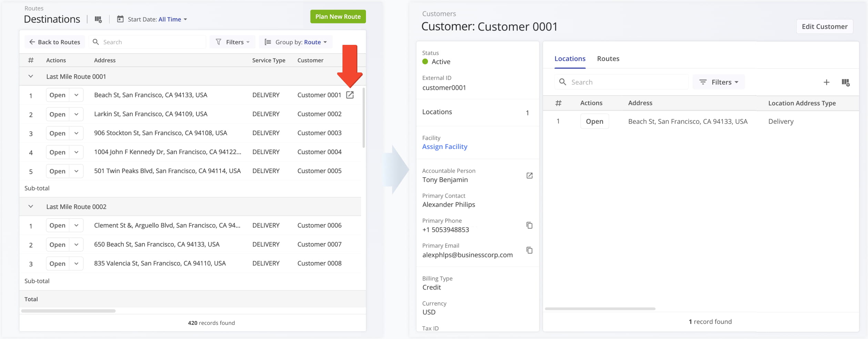Screen dimensions: 868x339
Task: Click the magnifier icon in Destinations search bar
Action: [96, 42]
